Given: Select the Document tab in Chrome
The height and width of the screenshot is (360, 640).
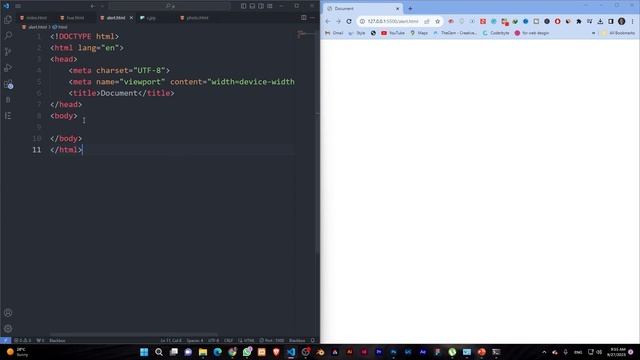Looking at the screenshot, I should click(361, 9).
